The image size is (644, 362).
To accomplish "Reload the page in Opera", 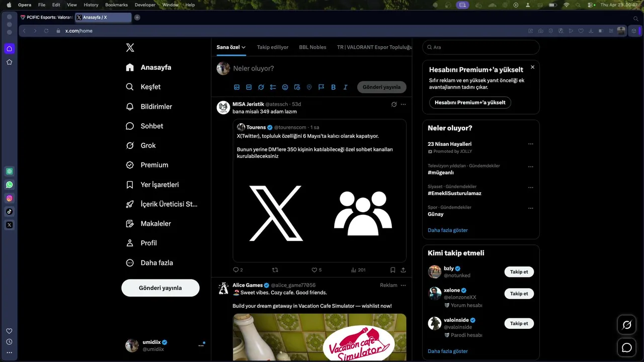I will click(46, 31).
